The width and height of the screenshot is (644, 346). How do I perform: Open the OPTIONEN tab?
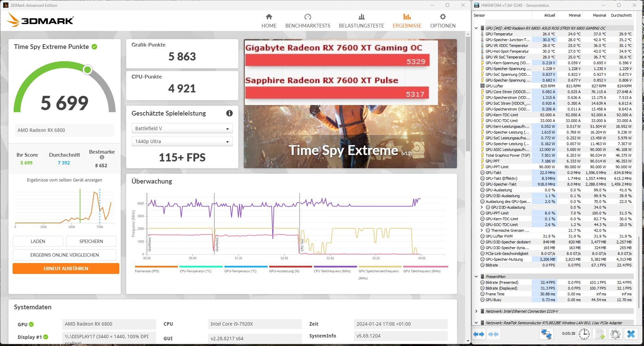[443, 21]
